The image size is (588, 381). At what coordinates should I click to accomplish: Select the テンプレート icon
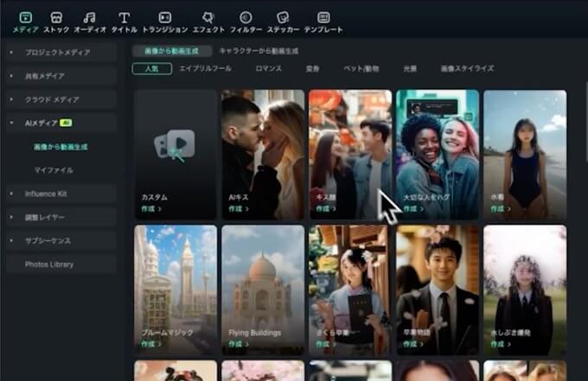pyautogui.click(x=323, y=17)
